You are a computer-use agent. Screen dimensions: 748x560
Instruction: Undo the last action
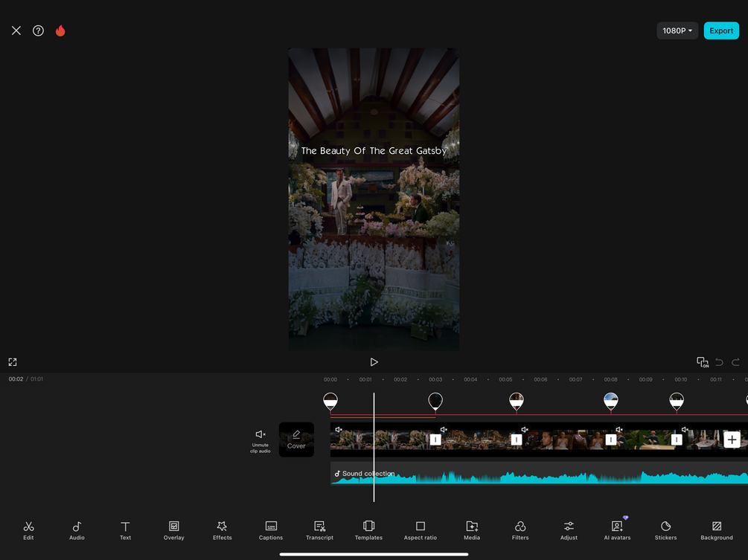(x=720, y=362)
